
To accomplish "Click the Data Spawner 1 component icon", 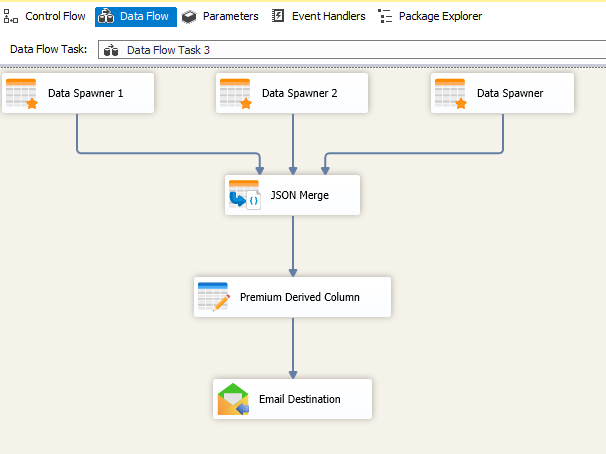I will [x=22, y=94].
